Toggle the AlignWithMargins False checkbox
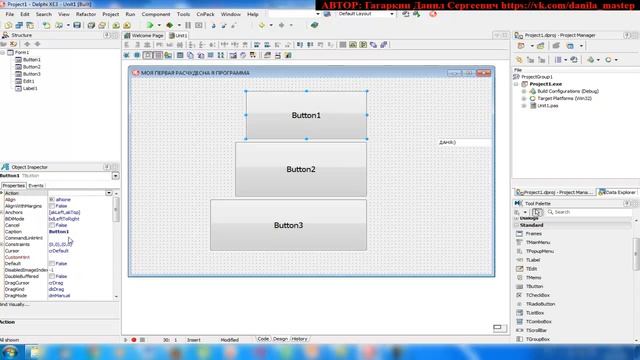 click(x=52, y=206)
